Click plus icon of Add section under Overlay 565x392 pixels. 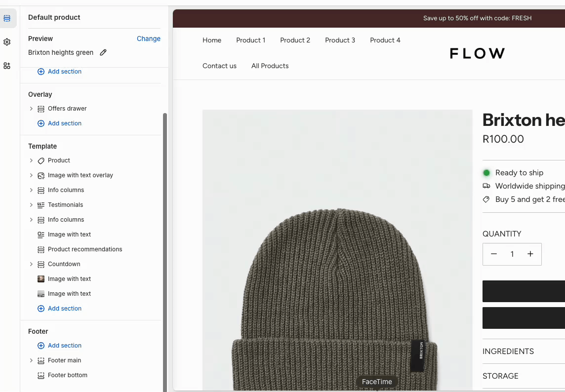coord(41,123)
